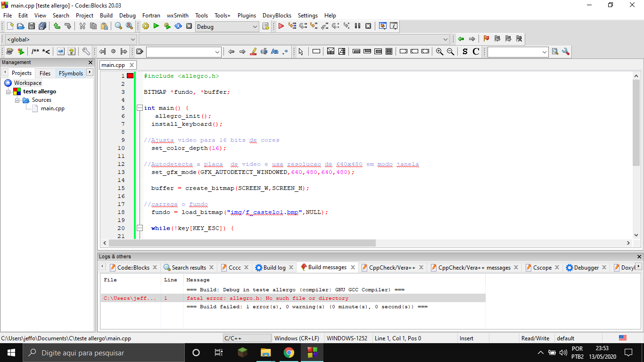Open DoxyBlocks preferences wrench icon
The image size is (644, 362).
point(86,52)
